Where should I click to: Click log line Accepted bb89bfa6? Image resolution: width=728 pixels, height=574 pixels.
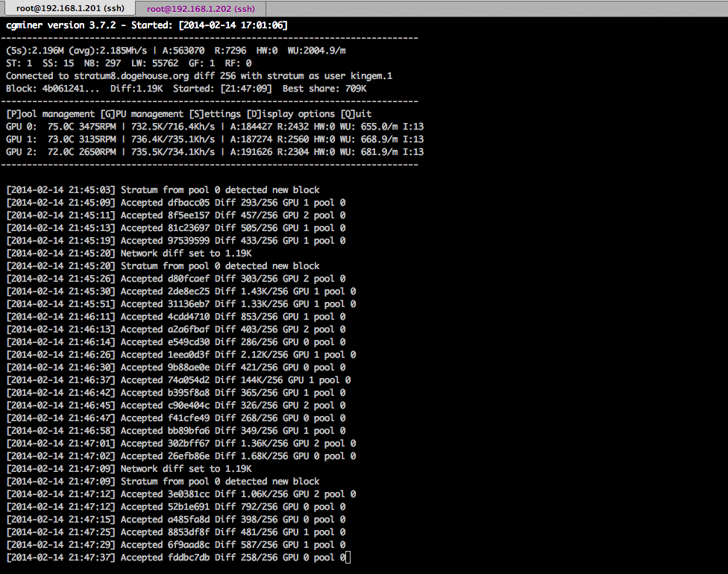click(x=176, y=431)
